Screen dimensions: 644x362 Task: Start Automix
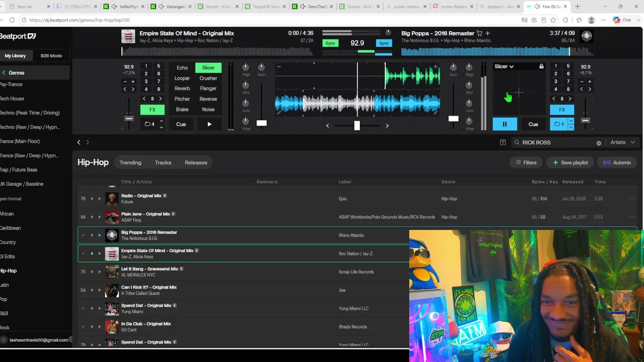617,162
